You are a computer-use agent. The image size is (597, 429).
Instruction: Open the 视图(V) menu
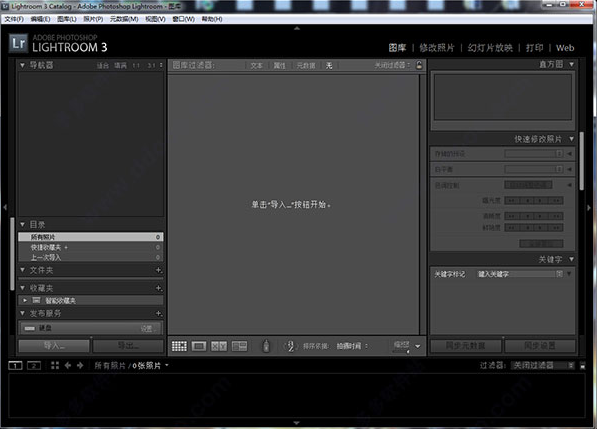click(155, 19)
